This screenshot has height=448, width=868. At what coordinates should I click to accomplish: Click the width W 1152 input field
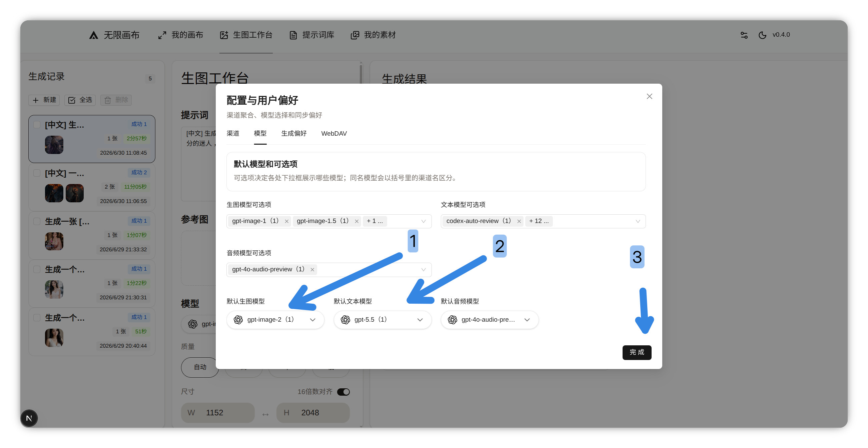tap(218, 413)
